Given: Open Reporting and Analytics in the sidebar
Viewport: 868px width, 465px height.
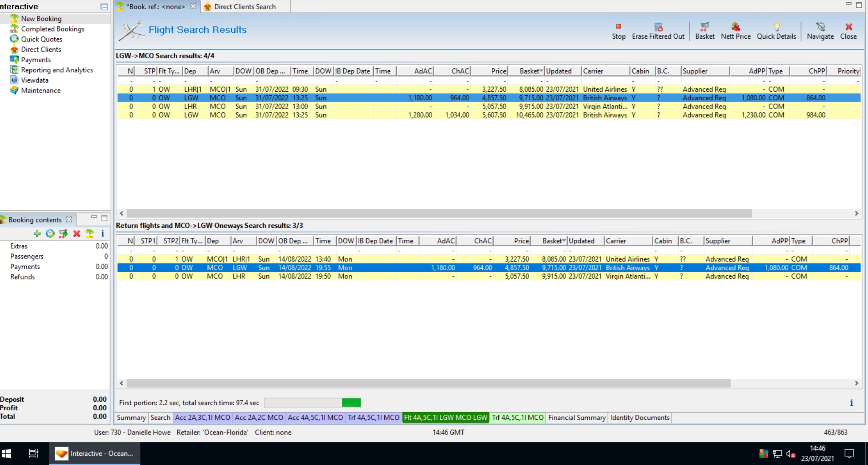Looking at the screenshot, I should point(57,70).
